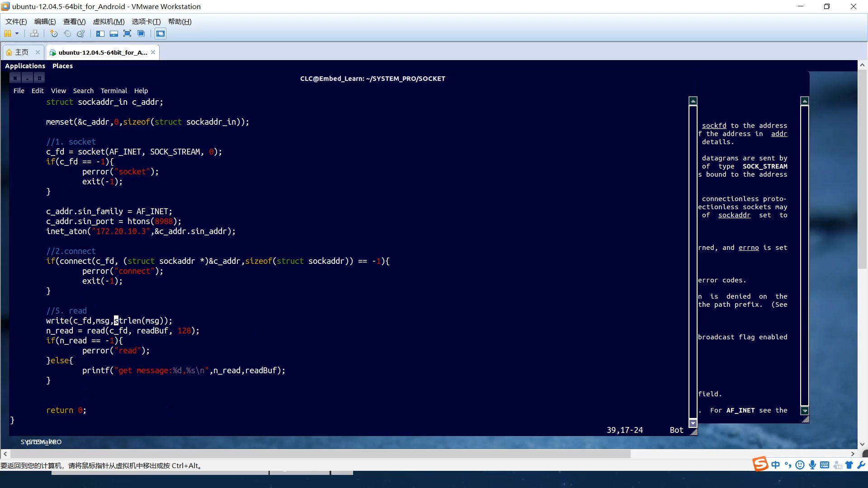Open the 虚拟机(M) menu
Image resolution: width=868 pixels, height=488 pixels.
click(108, 21)
